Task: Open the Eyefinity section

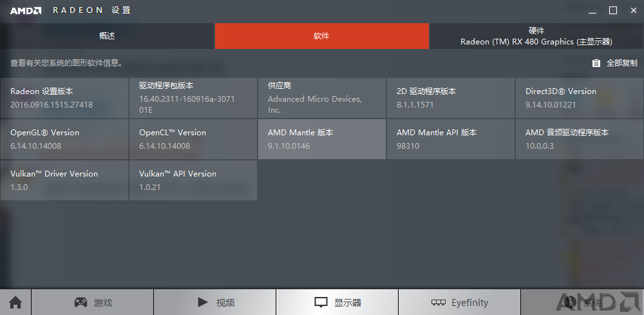Action: 460,302
